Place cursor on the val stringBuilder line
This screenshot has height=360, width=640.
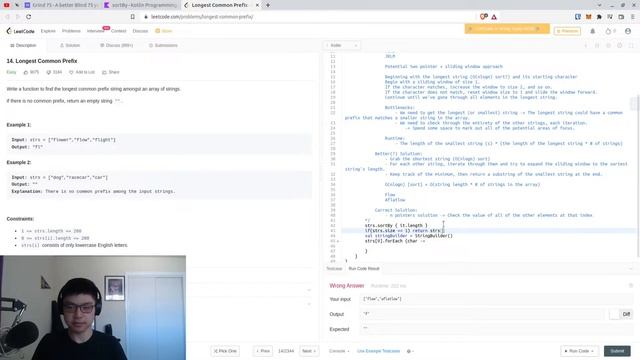tap(409, 236)
